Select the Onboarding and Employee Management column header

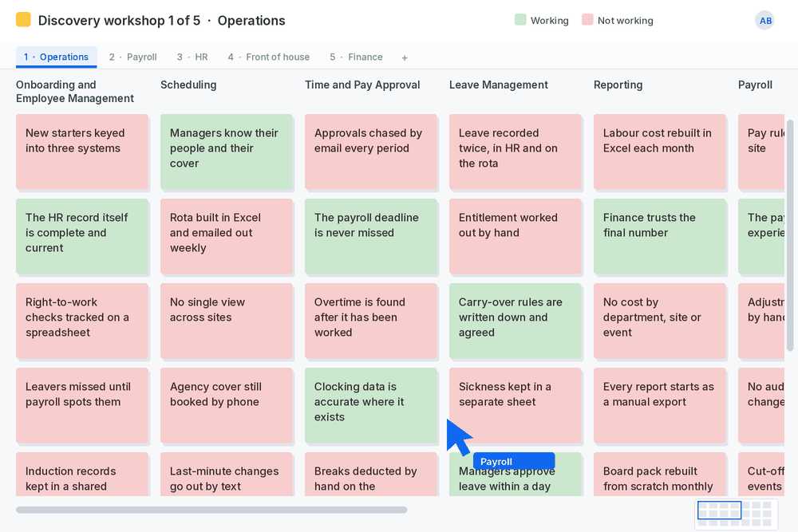75,92
